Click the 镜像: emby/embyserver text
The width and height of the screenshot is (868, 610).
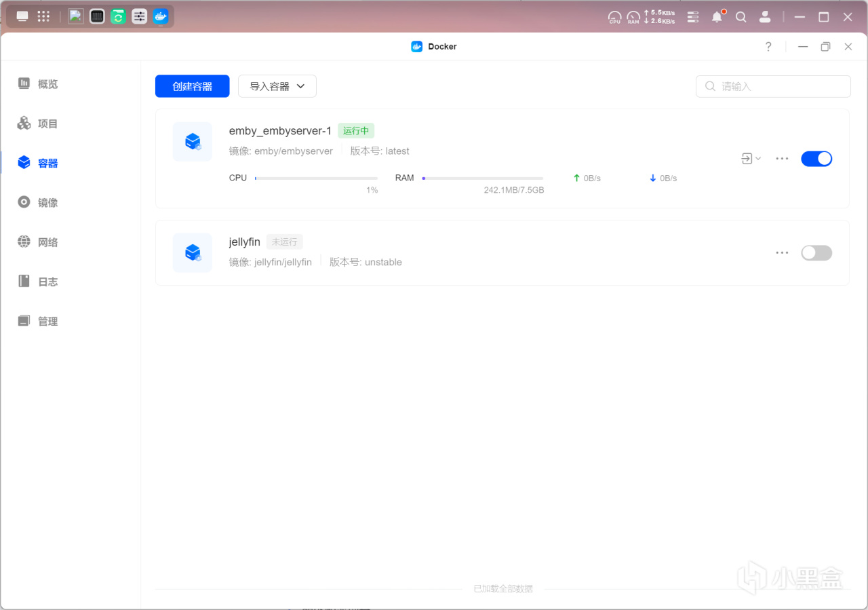281,151
